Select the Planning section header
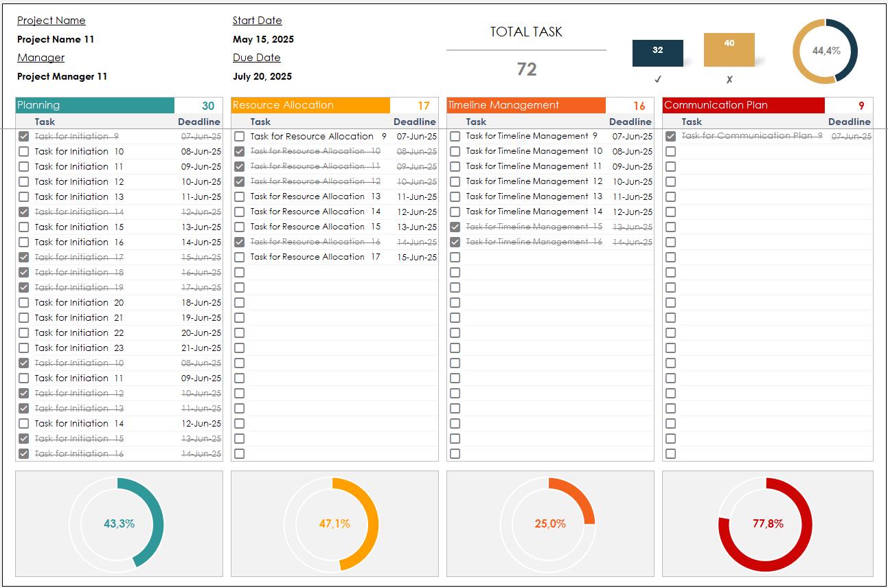This screenshot has height=588, width=888. click(95, 105)
